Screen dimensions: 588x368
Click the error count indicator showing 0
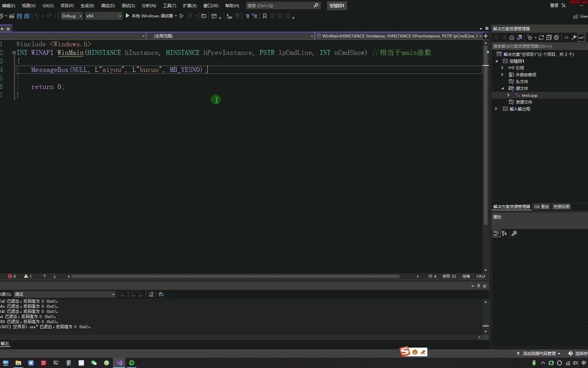[12, 276]
